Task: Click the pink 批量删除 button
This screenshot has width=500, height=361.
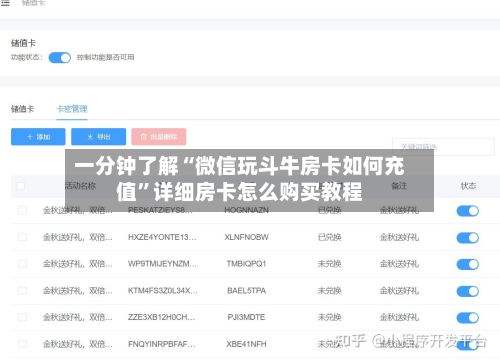Action: click(159, 137)
